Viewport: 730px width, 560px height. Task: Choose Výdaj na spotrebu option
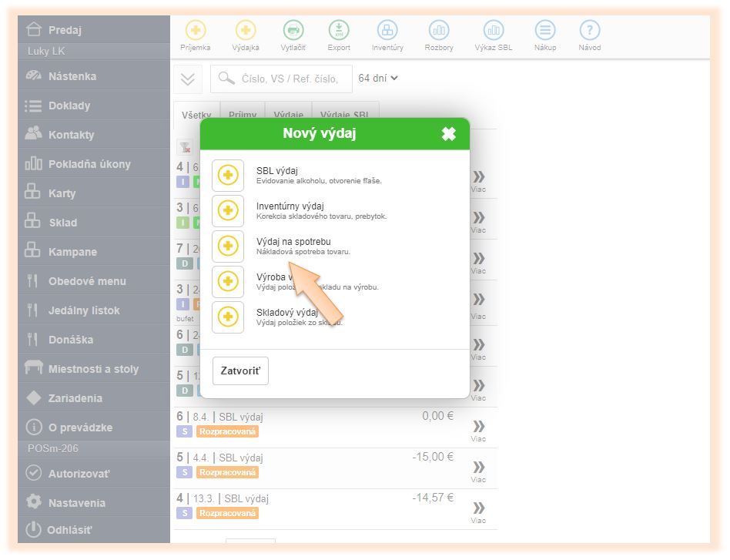(228, 246)
